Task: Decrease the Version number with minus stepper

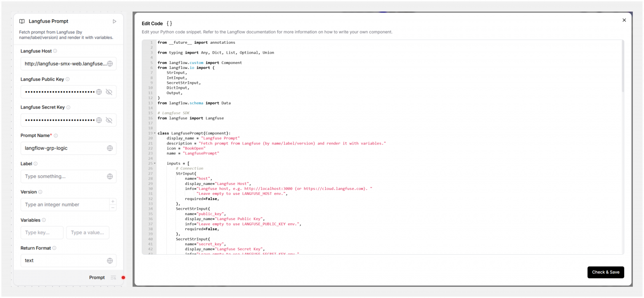Action: point(113,208)
